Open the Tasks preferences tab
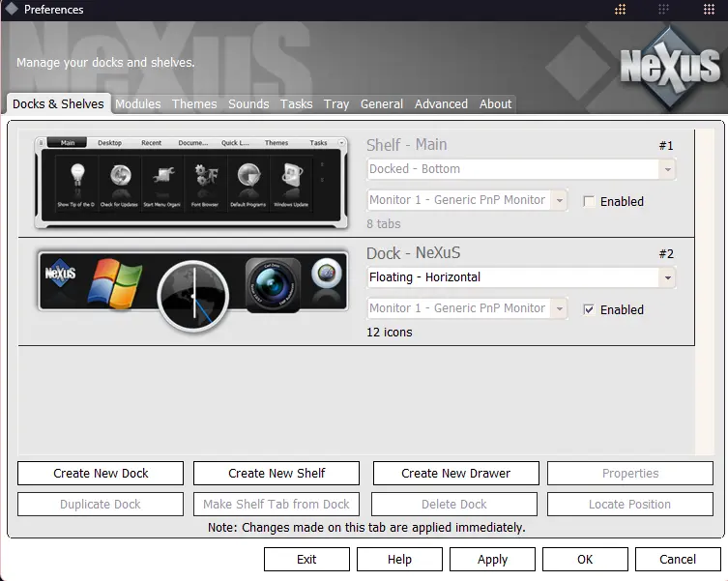This screenshot has height=581, width=728. pos(296,104)
